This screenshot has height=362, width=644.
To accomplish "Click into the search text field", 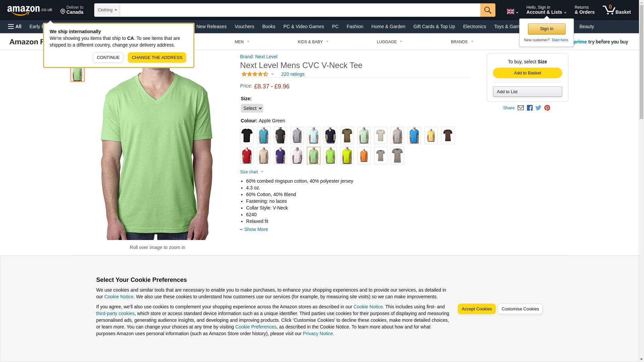I will (x=300, y=10).
